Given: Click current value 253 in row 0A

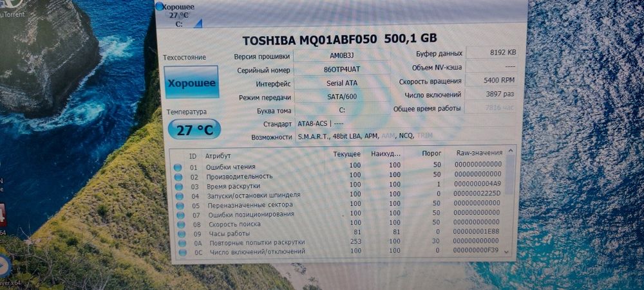Looking at the screenshot, I should (x=355, y=242).
